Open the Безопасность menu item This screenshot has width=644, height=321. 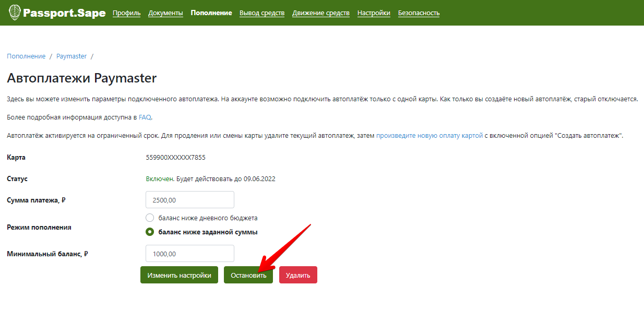point(419,13)
